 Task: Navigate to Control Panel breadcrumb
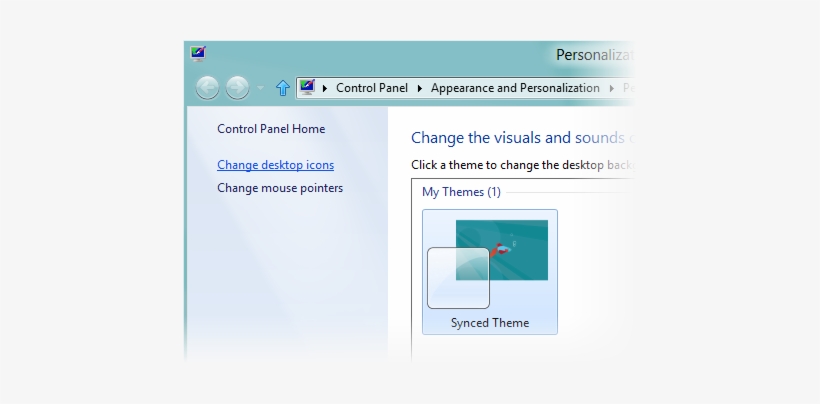click(372, 88)
